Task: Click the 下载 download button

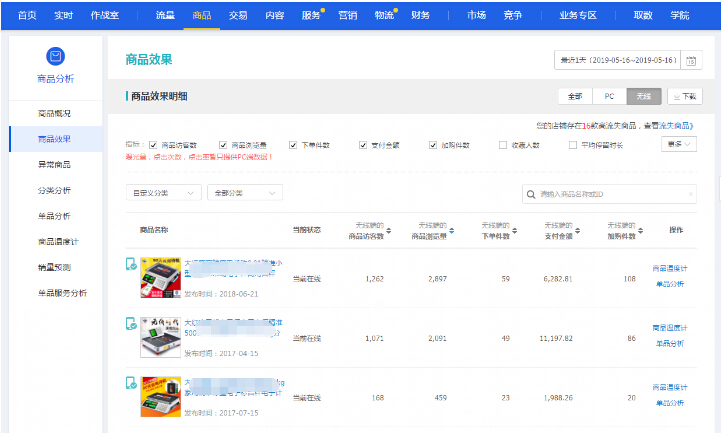Action: click(685, 97)
